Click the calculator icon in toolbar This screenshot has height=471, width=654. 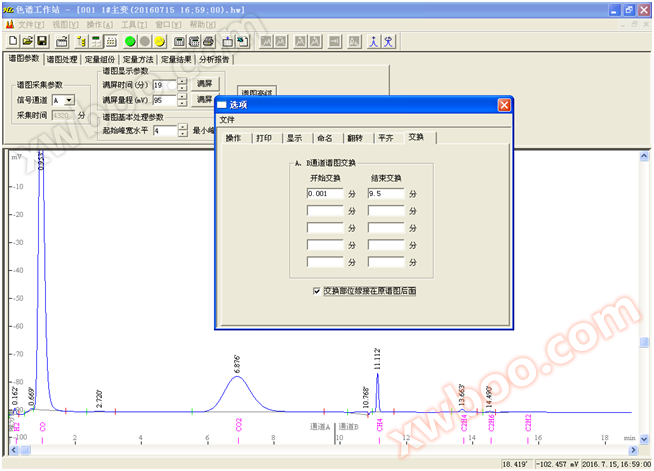click(180, 42)
